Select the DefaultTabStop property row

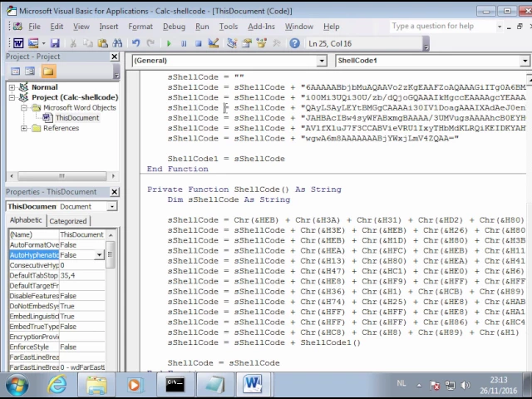click(57, 275)
